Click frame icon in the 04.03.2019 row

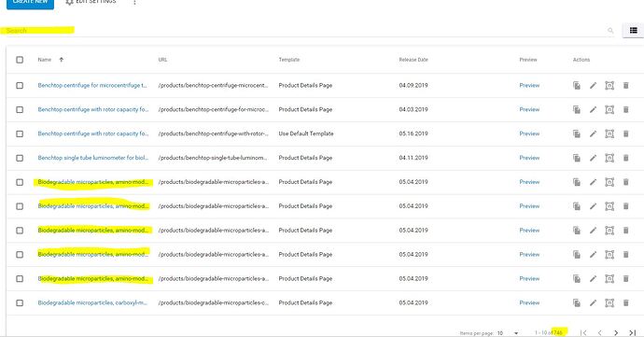(x=609, y=110)
